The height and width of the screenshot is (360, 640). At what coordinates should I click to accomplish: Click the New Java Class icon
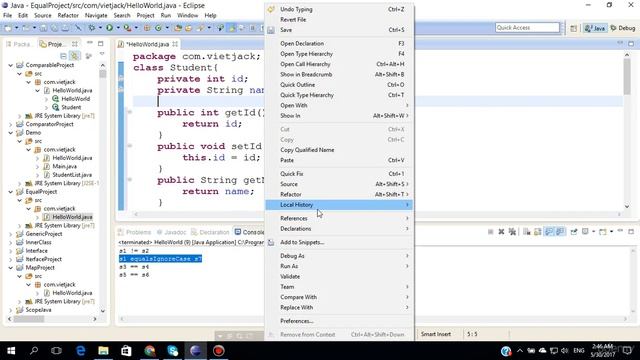coord(158,28)
